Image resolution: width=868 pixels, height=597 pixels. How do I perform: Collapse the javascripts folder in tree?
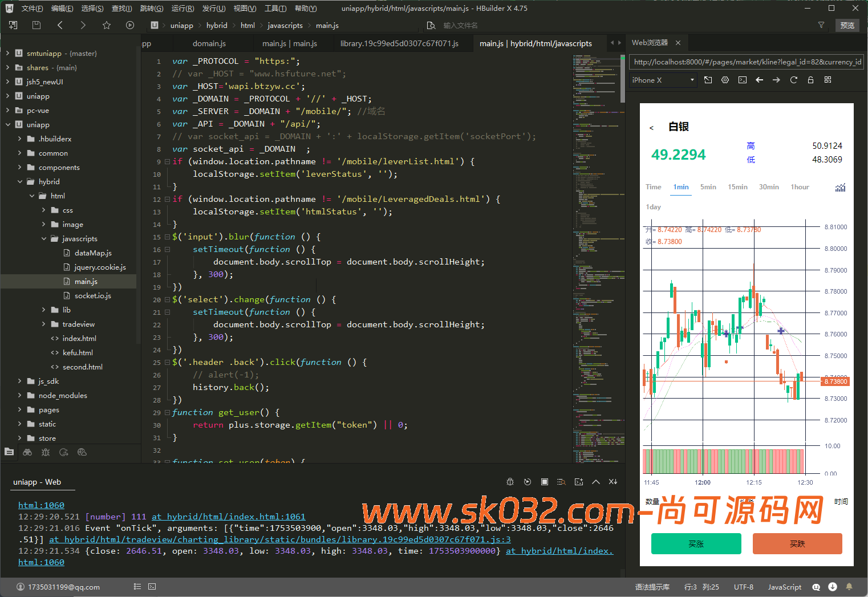tap(44, 238)
